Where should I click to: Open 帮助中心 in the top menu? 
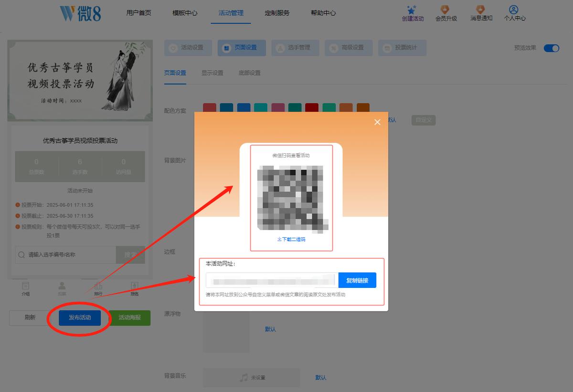coord(323,13)
